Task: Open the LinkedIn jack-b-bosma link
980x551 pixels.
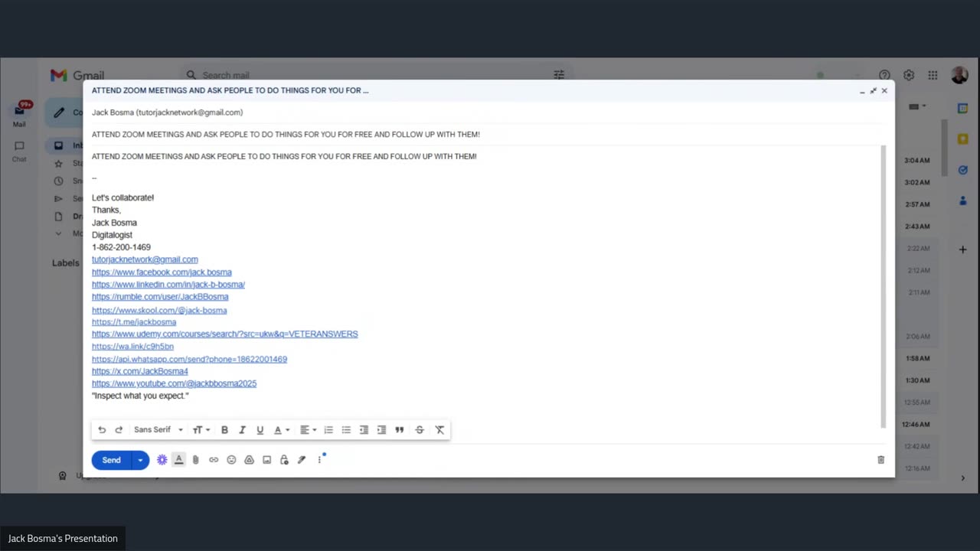Action: click(x=168, y=285)
